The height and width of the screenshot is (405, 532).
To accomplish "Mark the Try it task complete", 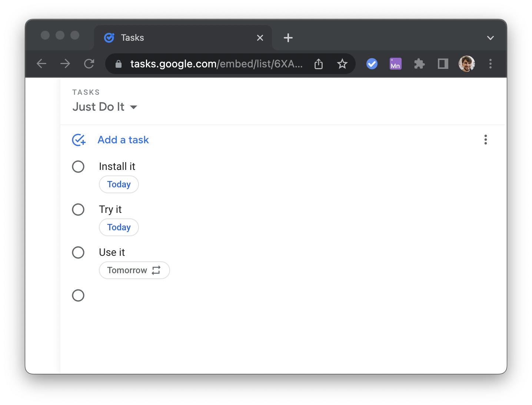I will pos(78,210).
